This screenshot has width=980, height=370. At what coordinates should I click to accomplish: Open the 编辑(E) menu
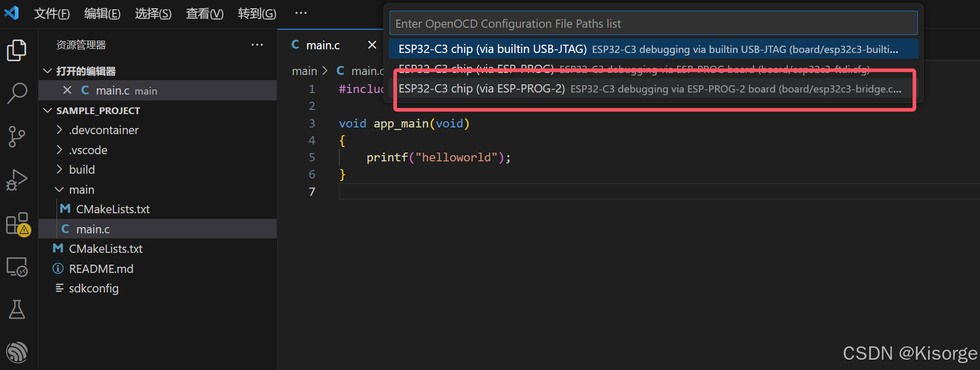point(102,13)
